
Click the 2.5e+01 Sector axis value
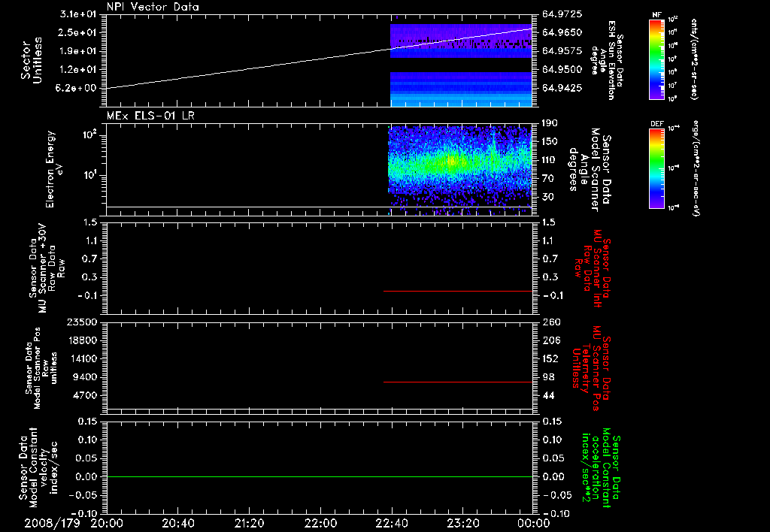pyautogui.click(x=78, y=32)
